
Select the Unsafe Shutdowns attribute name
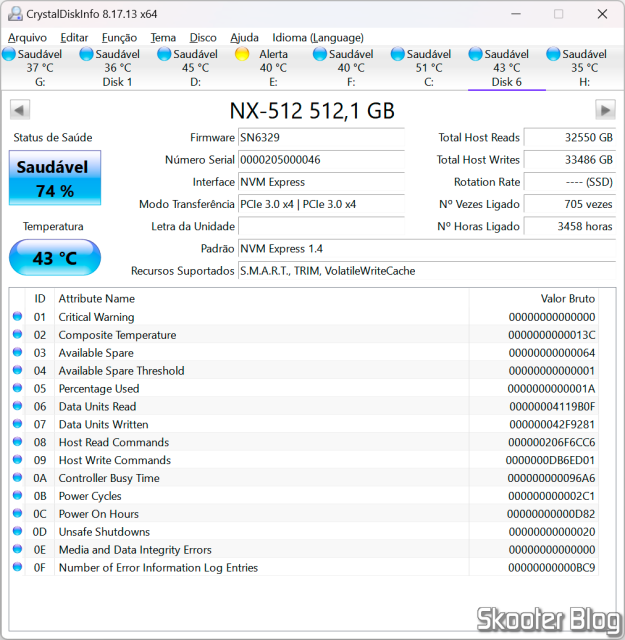[104, 532]
